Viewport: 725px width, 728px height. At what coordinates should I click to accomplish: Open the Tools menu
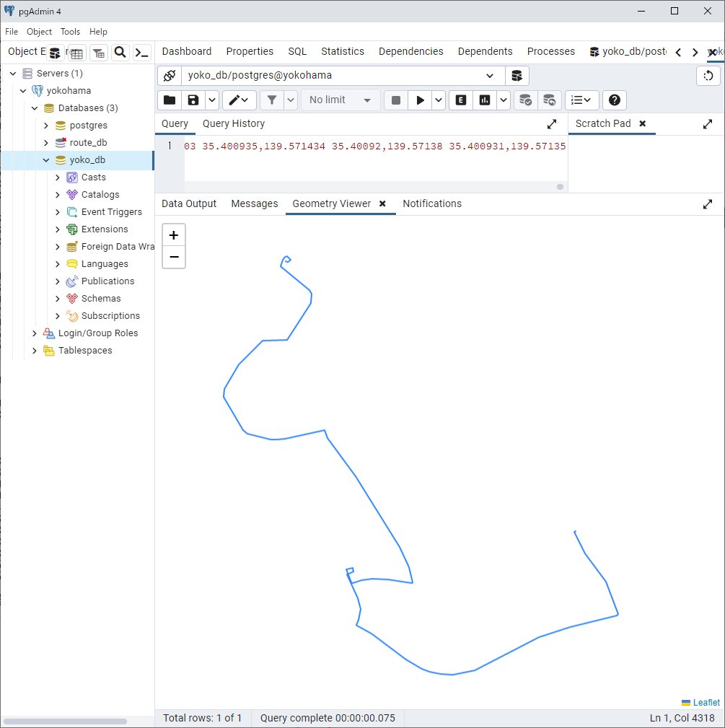(70, 32)
